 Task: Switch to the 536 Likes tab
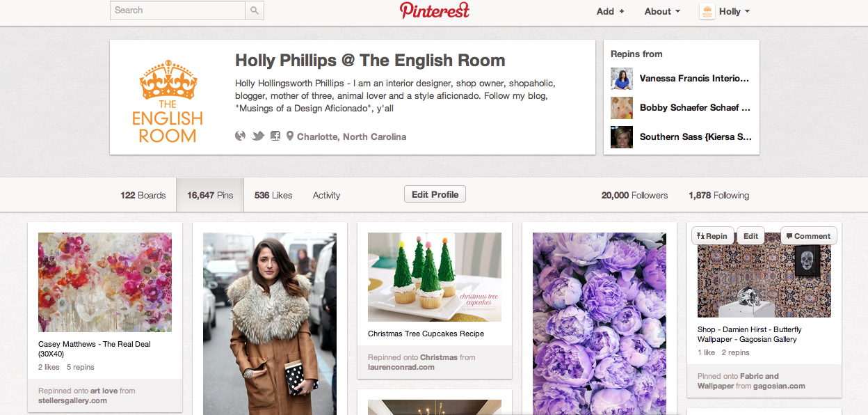273,196
